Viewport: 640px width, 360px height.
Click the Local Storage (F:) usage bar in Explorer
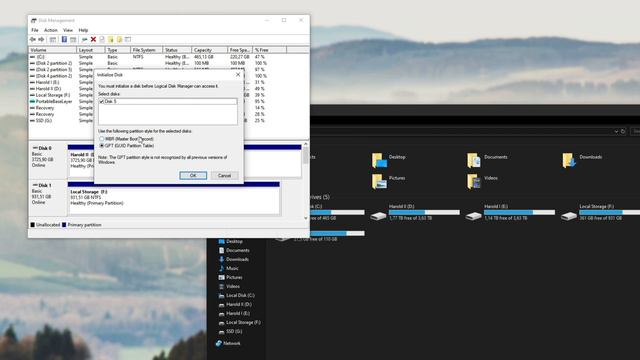pyautogui.click(x=609, y=212)
